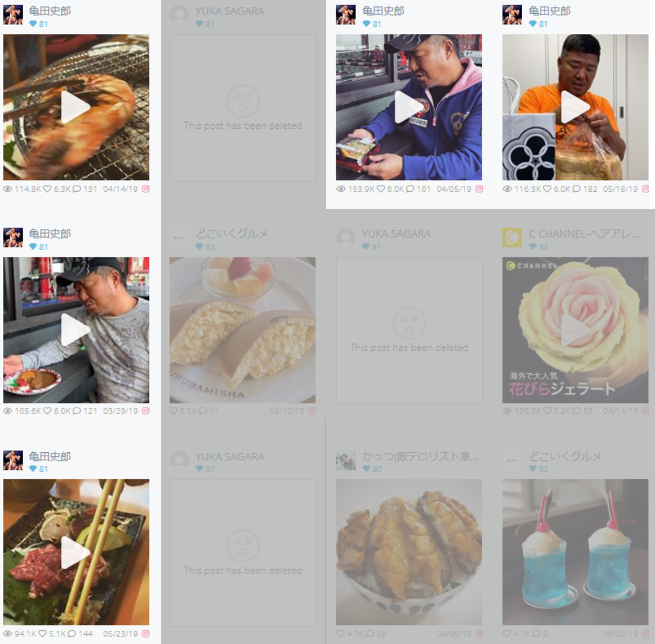Play the grilled shrimp video
Screen dimensions: 655x644
[x=76, y=108]
